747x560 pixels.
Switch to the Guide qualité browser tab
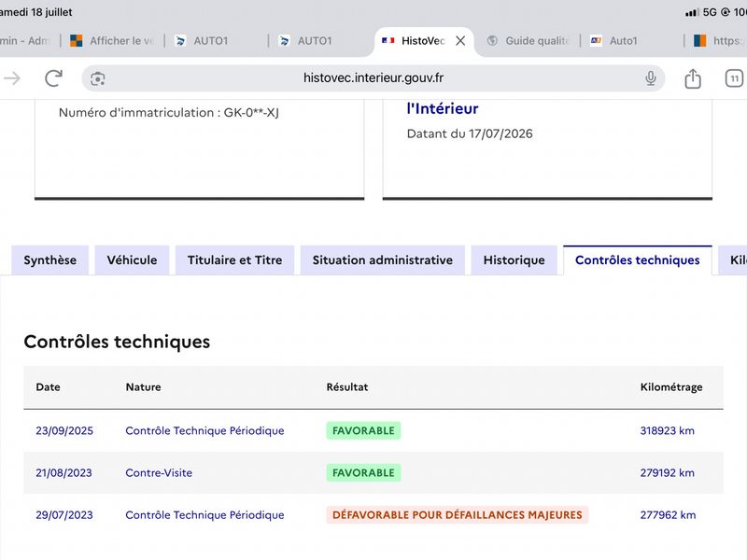tap(529, 41)
